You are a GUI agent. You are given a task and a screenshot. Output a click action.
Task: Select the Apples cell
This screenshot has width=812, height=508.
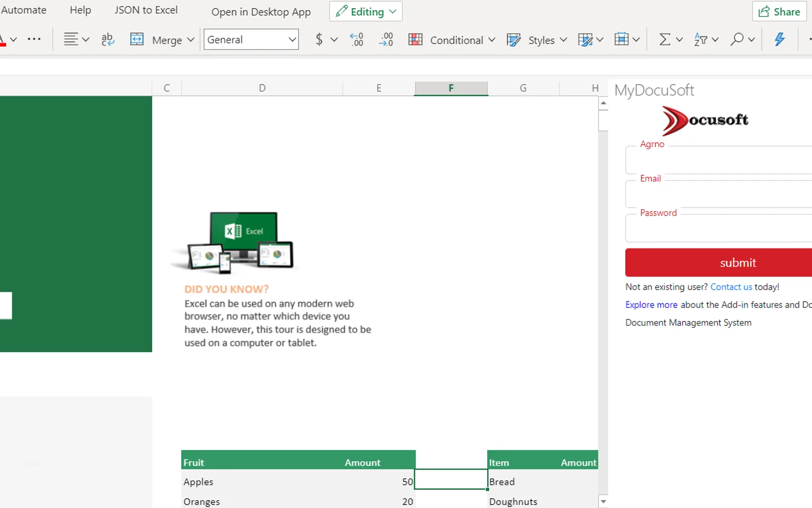pyautogui.click(x=262, y=482)
